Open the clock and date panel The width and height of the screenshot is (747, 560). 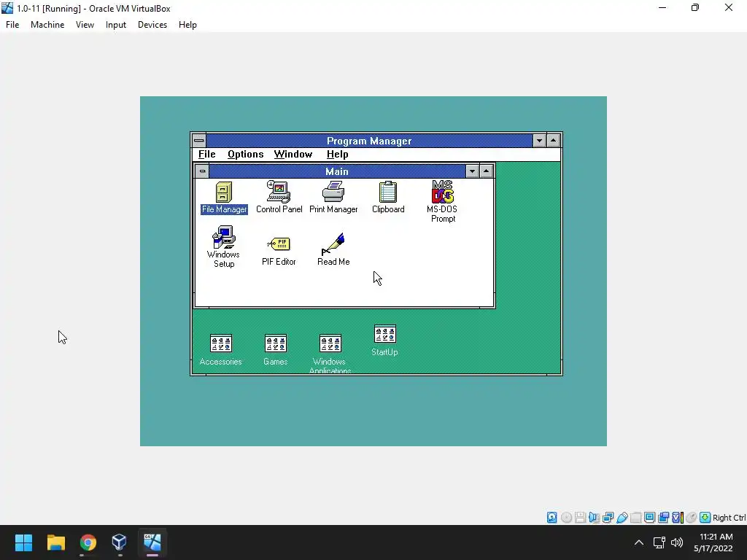pos(713,542)
